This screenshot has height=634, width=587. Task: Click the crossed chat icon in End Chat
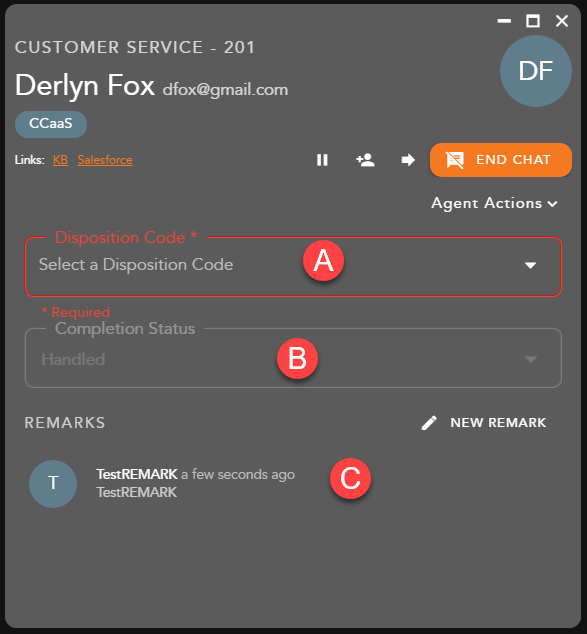tap(455, 160)
